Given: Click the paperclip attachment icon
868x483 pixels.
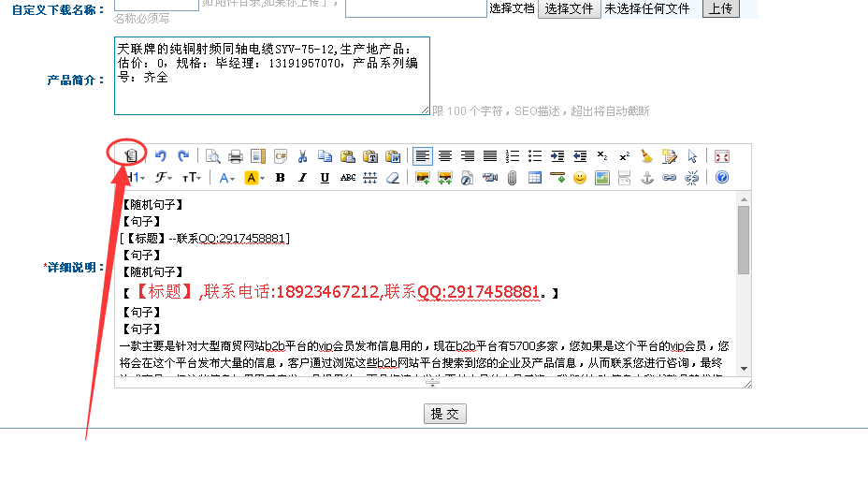Looking at the screenshot, I should (x=513, y=178).
